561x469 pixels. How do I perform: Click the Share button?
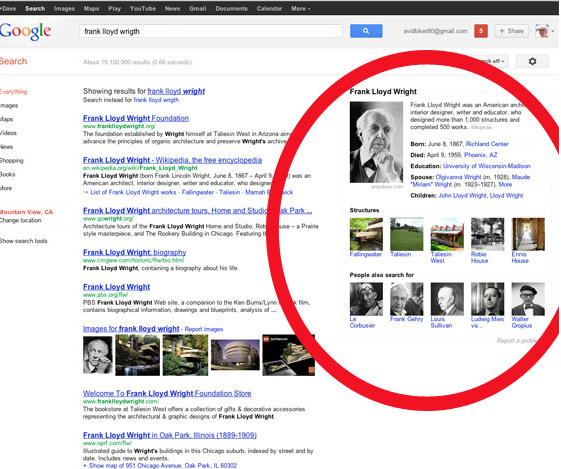511,31
